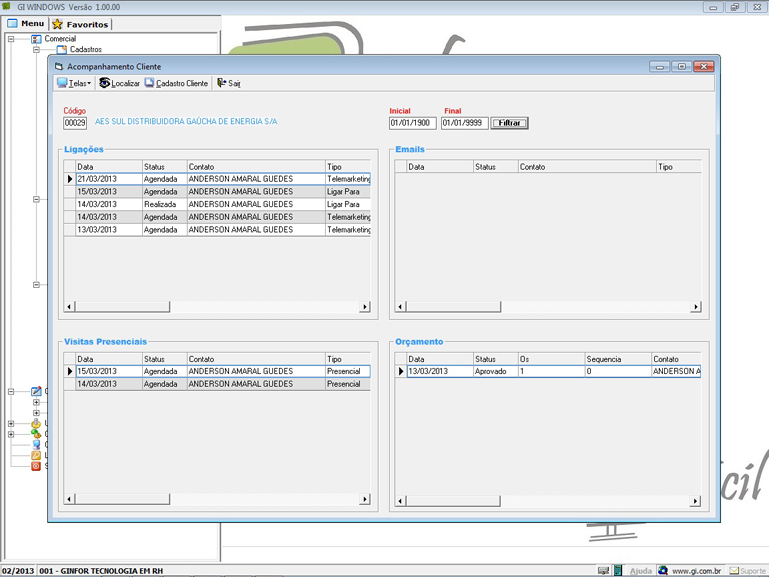
Task: Click the orange key icon in tree
Action: (x=36, y=455)
